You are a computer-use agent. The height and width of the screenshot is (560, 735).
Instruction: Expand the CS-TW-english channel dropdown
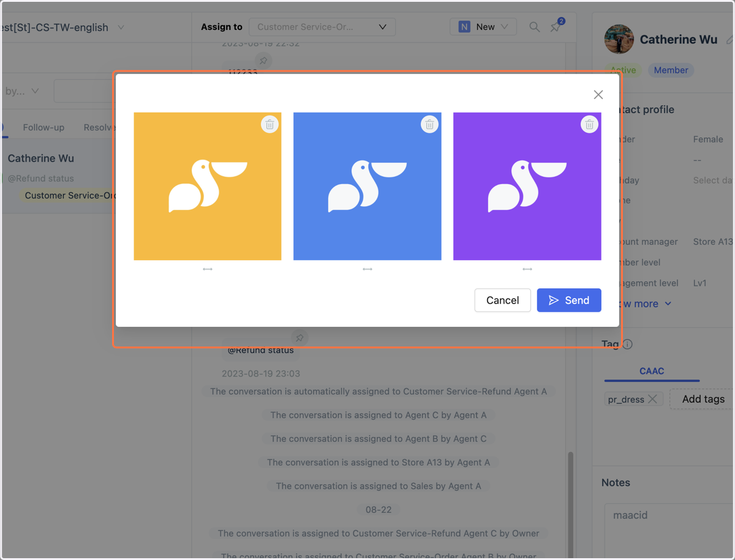(121, 28)
